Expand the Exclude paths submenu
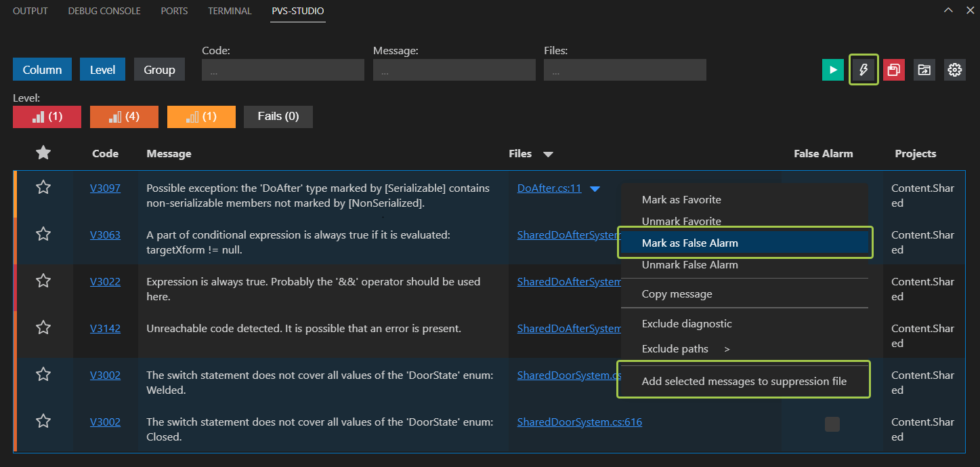The height and width of the screenshot is (467, 980). click(x=675, y=348)
